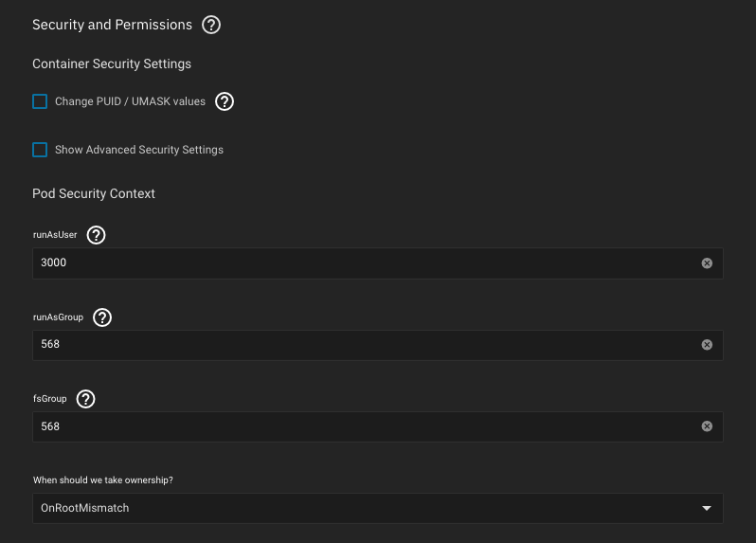
Task: Click the Pod Security Context heading
Action: (x=94, y=193)
